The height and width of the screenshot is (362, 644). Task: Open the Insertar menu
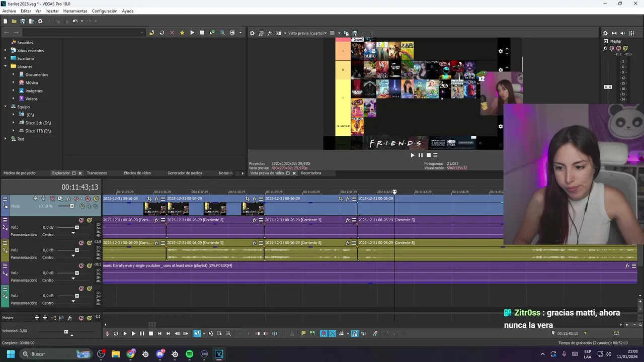52,11
